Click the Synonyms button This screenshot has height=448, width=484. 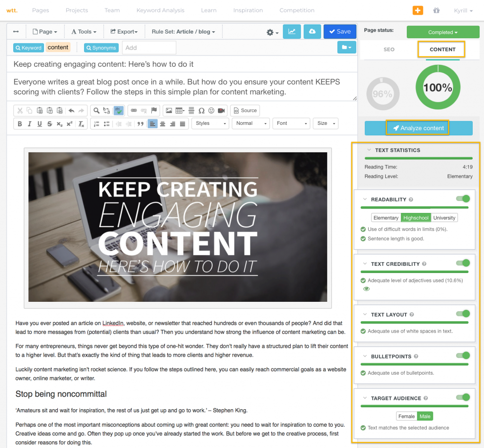pos(101,48)
